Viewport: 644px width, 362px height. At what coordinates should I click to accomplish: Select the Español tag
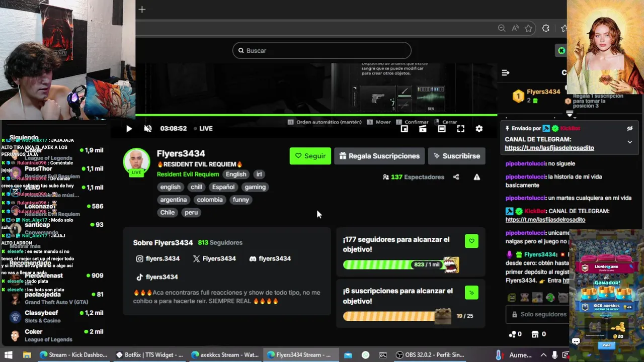pos(223,187)
